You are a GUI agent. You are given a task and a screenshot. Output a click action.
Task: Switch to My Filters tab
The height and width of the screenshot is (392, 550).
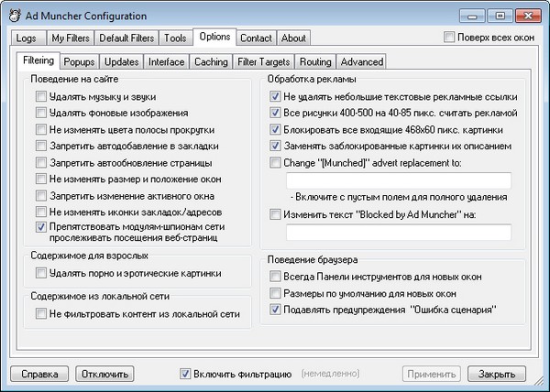click(69, 38)
